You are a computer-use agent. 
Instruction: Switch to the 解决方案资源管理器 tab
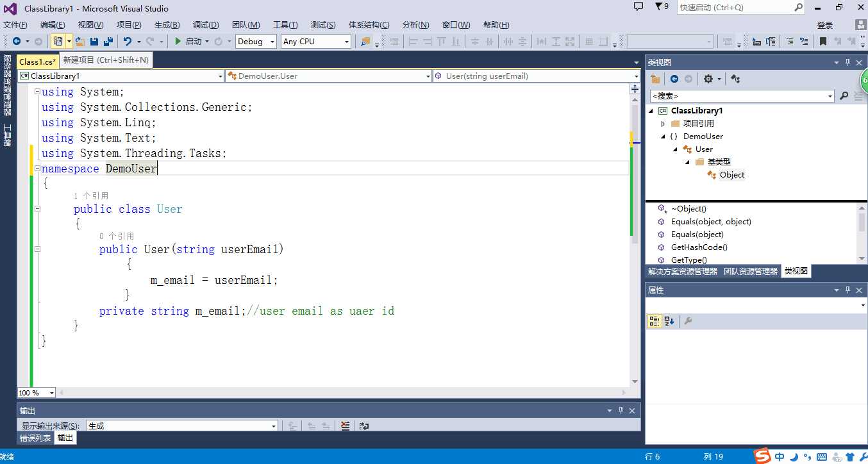pos(683,271)
